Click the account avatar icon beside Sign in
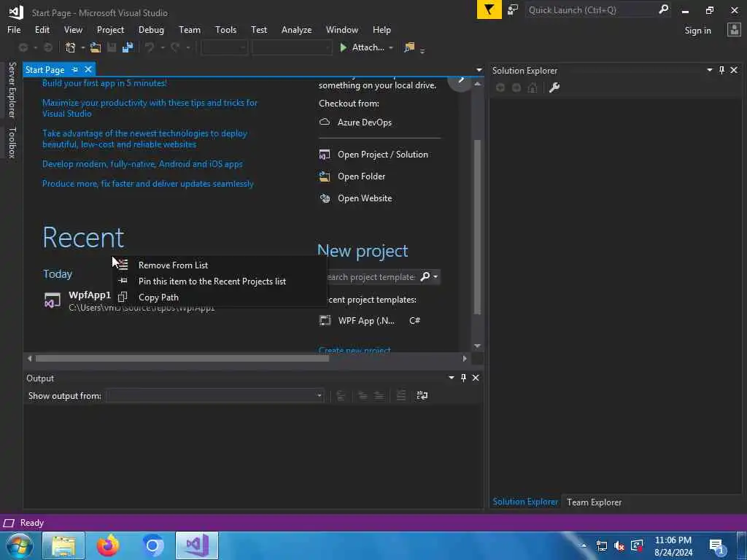Image resolution: width=747 pixels, height=560 pixels. 734,30
